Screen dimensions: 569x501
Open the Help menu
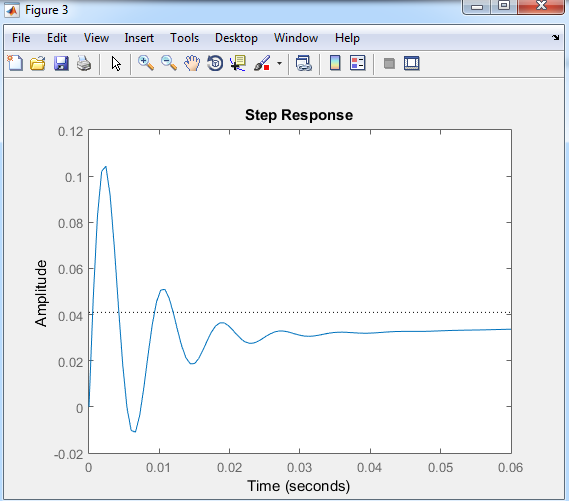pyautogui.click(x=347, y=38)
